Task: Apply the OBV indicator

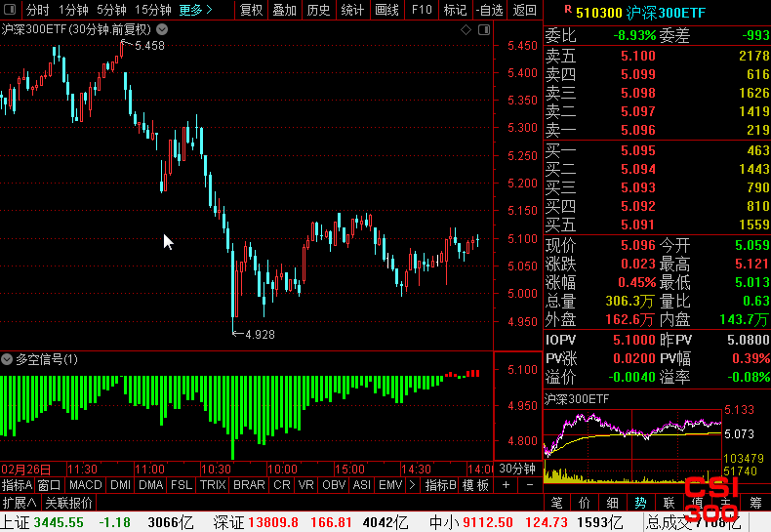Action: pyautogui.click(x=334, y=485)
